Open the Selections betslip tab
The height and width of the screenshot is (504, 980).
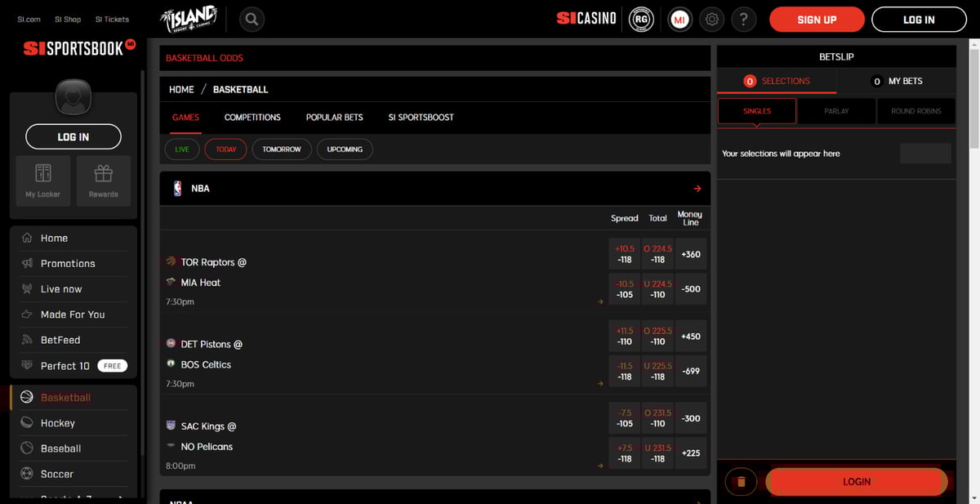[x=777, y=81]
